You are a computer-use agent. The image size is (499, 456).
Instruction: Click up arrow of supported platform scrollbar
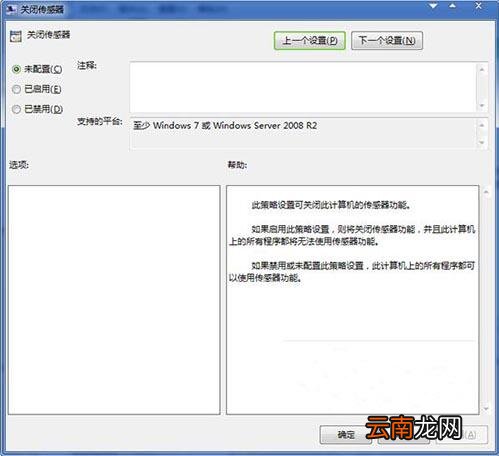[482, 125]
